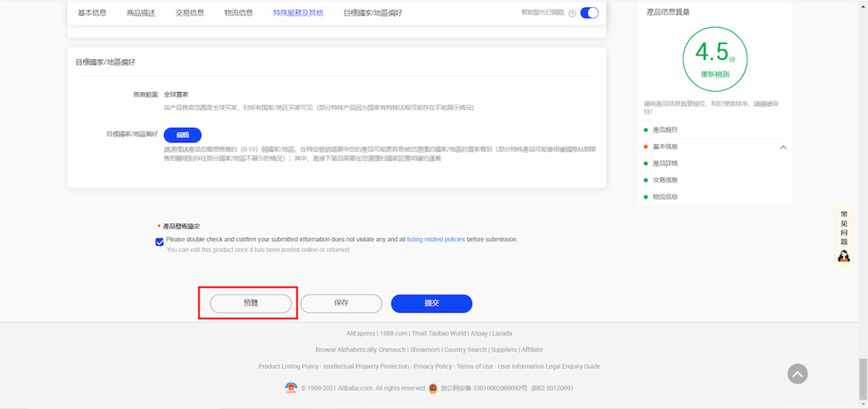This screenshot has width=868, height=409.
Task: Click the back-to-top arrow icon
Action: (x=798, y=374)
